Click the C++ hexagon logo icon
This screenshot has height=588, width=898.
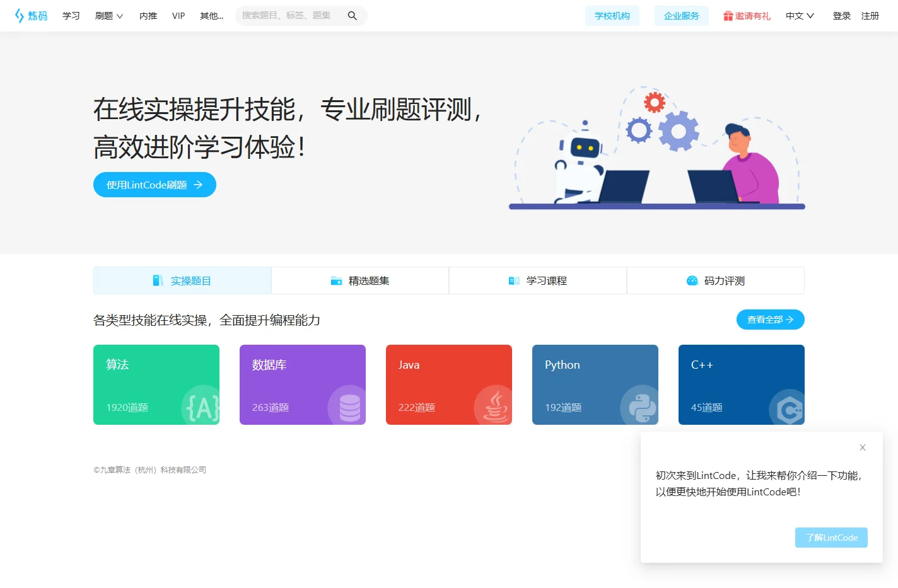(x=787, y=408)
